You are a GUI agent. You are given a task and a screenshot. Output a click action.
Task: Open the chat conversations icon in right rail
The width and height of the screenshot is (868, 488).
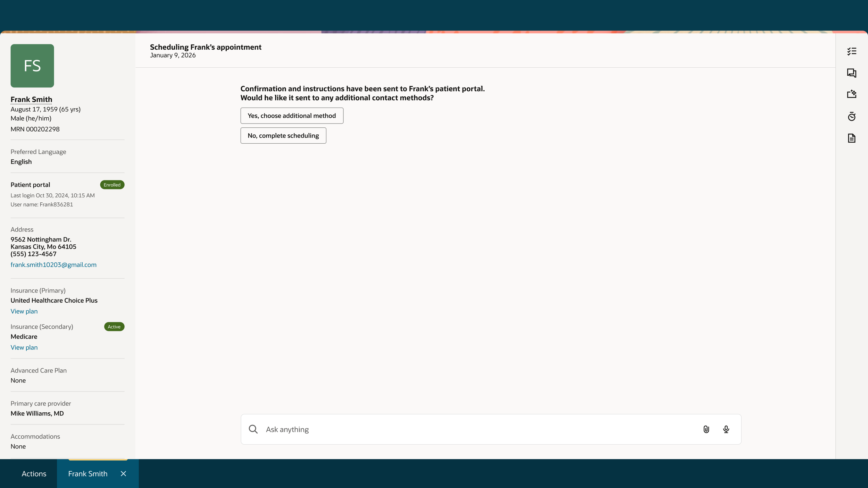click(x=851, y=73)
